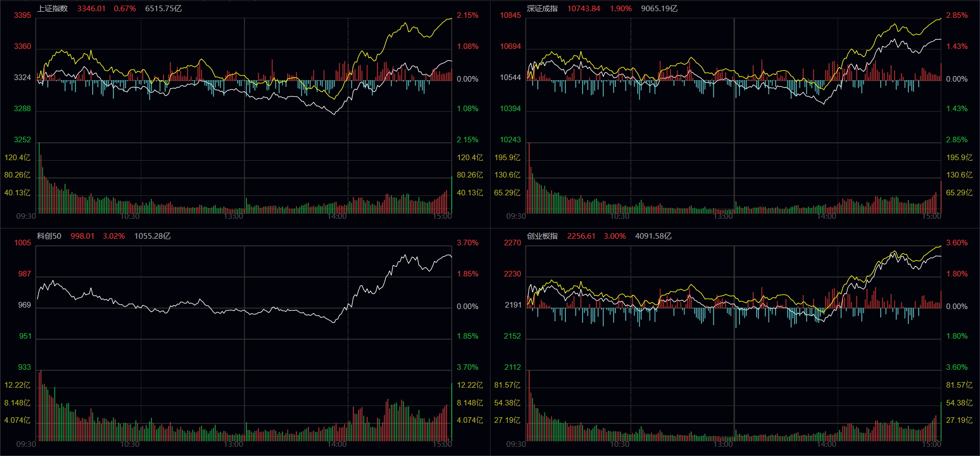The width and height of the screenshot is (980, 456).
Task: Click the green 2.15% axis label
Action: pos(468,140)
